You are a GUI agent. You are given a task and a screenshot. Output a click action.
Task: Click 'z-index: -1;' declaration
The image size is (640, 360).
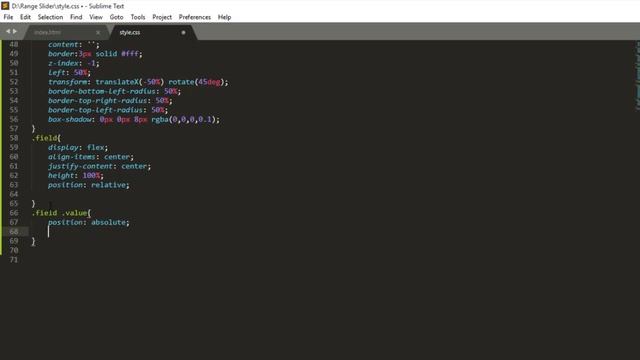(73, 63)
